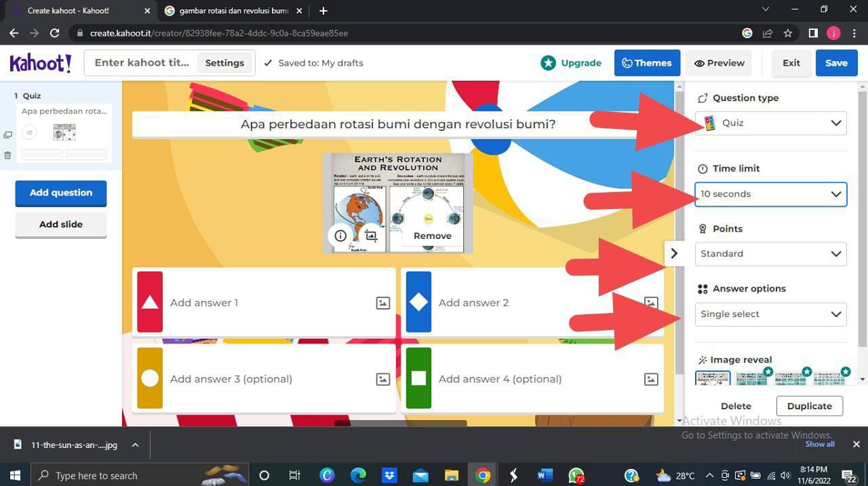Click the share icon in the address bar

point(768,33)
